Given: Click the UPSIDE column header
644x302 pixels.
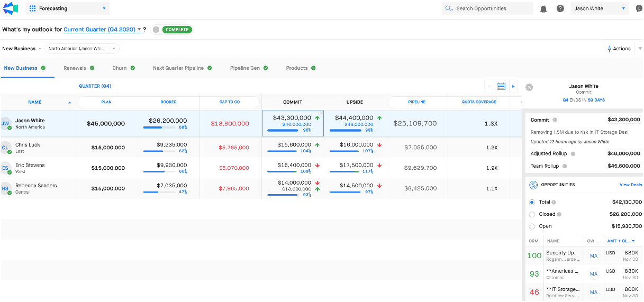Looking at the screenshot, I should coord(355,102).
